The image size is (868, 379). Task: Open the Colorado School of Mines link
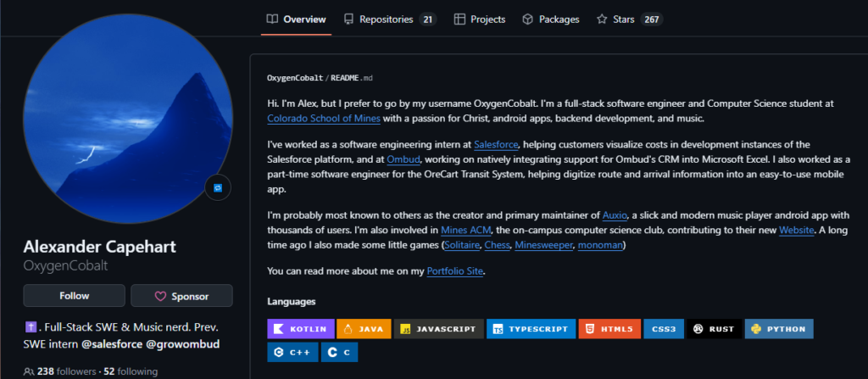click(323, 119)
